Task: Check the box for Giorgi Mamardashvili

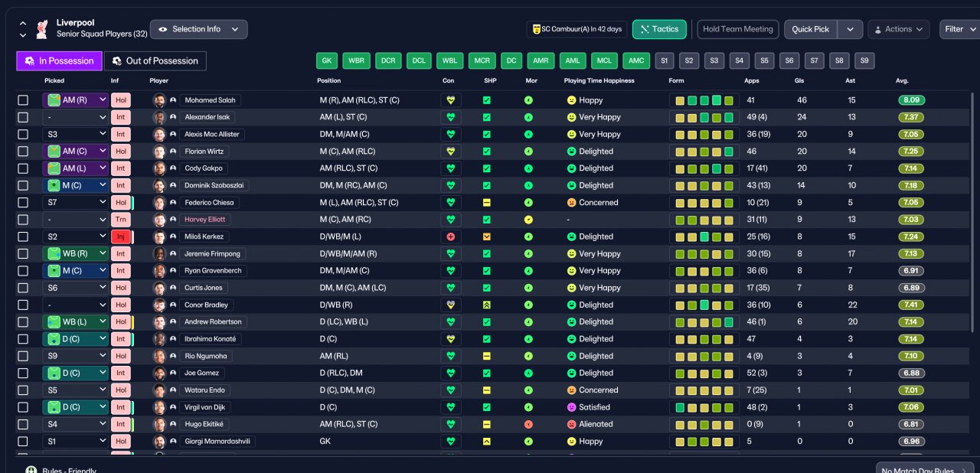Action: pyautogui.click(x=23, y=442)
